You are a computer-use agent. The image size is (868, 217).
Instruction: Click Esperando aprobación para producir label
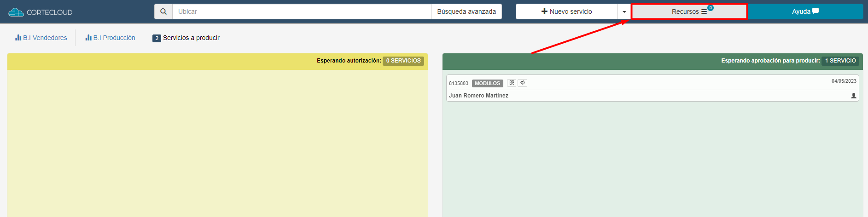770,61
